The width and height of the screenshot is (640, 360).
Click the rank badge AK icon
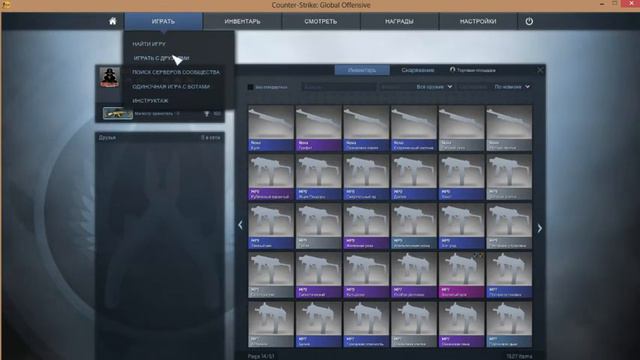tap(118, 113)
